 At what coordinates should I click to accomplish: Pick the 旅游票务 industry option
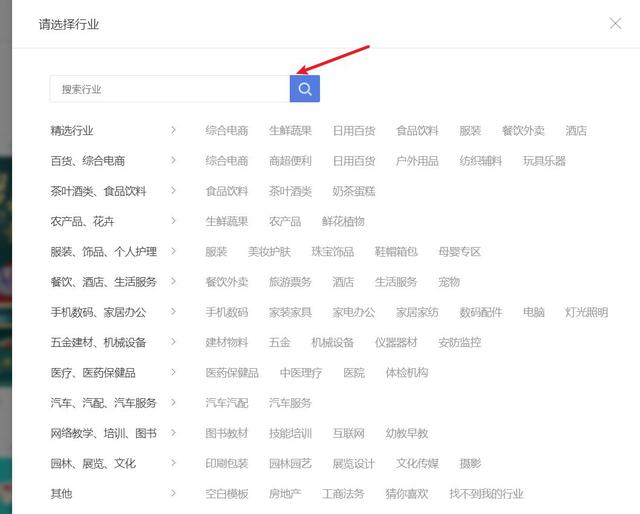tap(290, 282)
